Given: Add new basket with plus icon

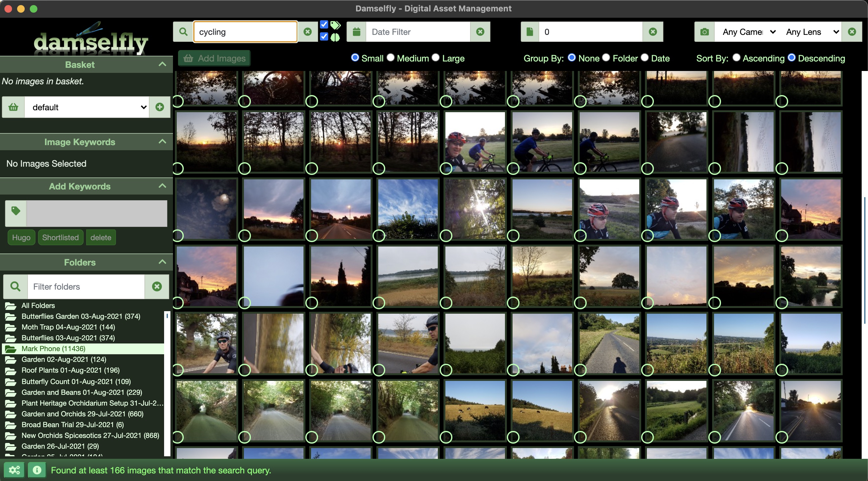Looking at the screenshot, I should coord(160,107).
